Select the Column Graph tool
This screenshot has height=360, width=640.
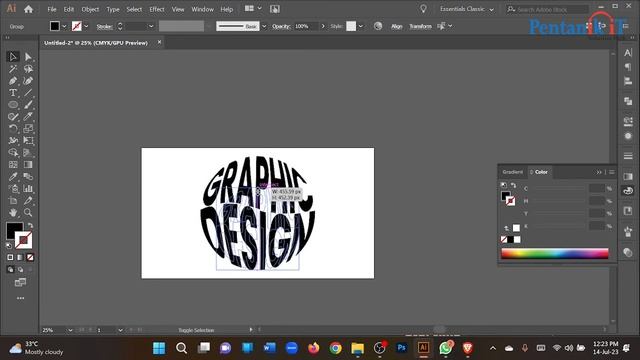[x=28, y=189]
